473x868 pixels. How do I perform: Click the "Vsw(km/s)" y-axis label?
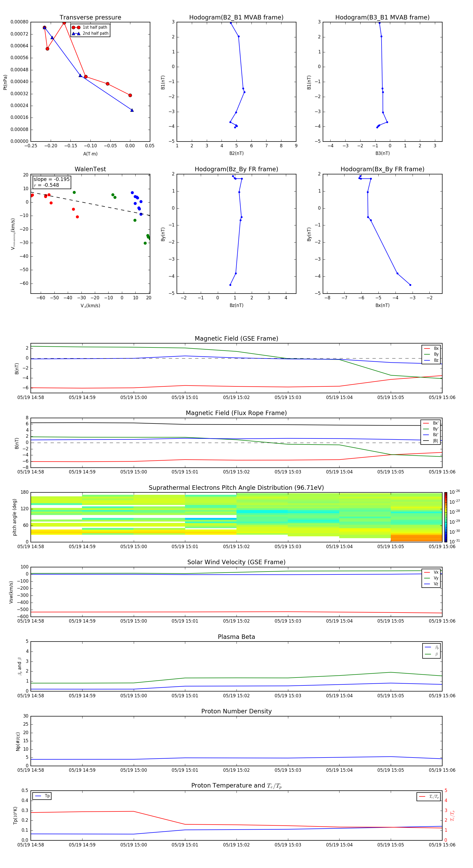(11, 592)
